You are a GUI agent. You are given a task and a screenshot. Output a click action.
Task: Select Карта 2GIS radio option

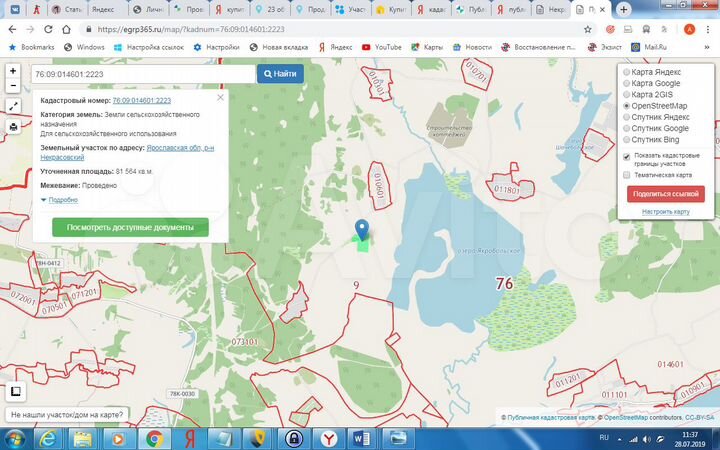(627, 94)
